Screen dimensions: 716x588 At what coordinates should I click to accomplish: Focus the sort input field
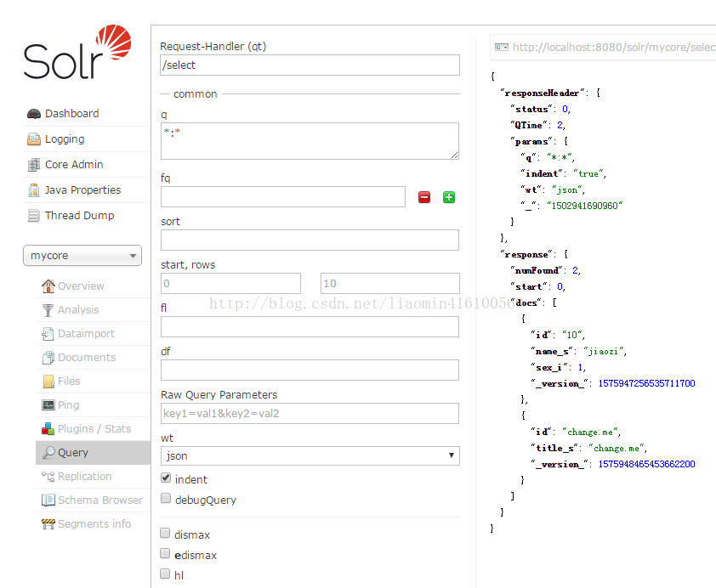pyautogui.click(x=310, y=240)
